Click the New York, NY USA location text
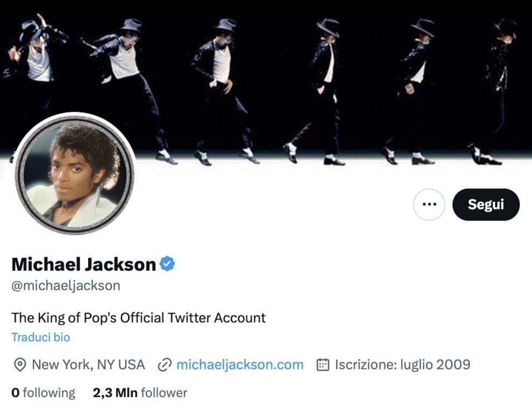The width and height of the screenshot is (532, 412). (x=88, y=365)
